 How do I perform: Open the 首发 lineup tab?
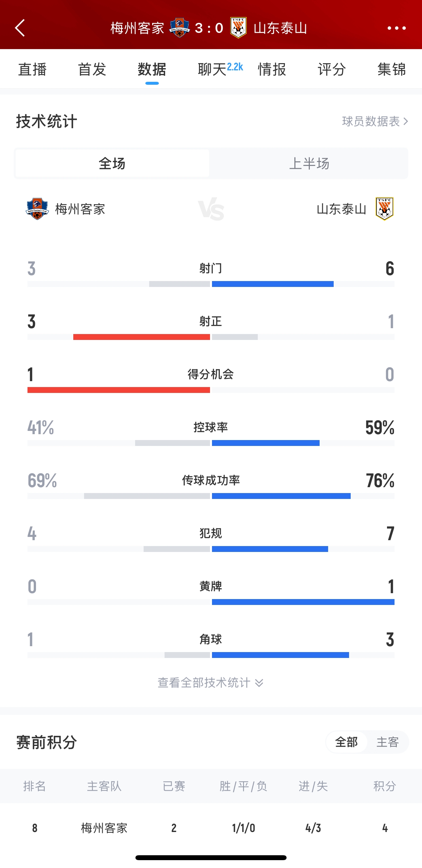[x=92, y=69]
